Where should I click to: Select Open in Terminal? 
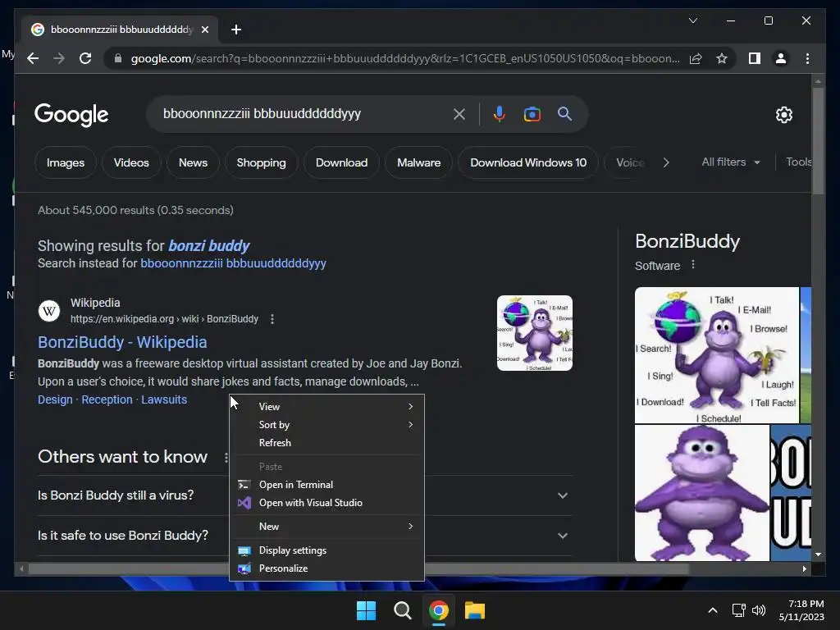326,485
